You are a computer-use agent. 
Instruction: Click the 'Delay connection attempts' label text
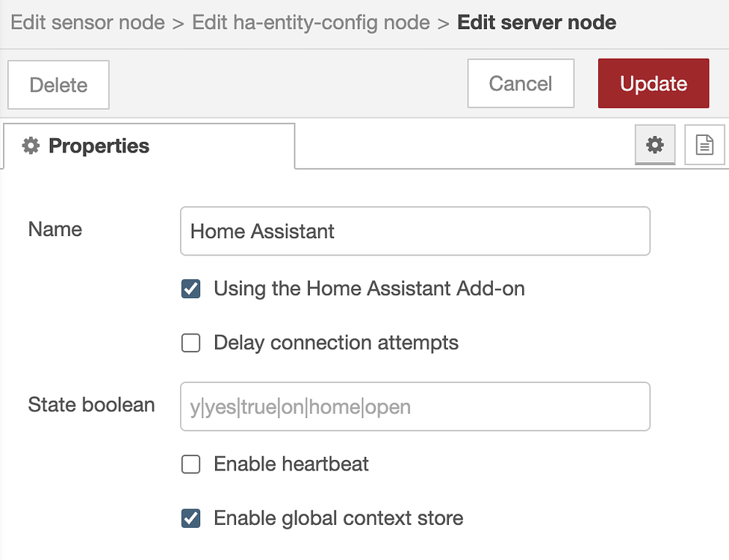(336, 343)
